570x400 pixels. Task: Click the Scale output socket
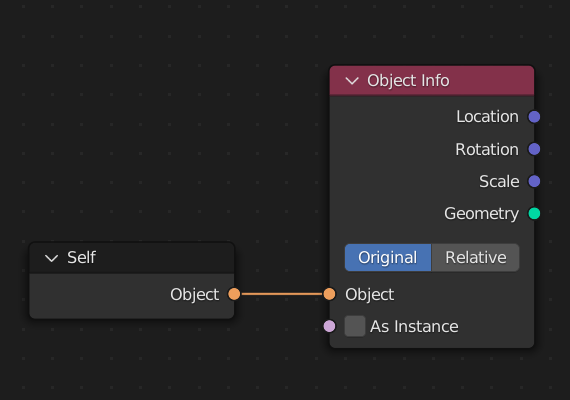click(x=534, y=181)
